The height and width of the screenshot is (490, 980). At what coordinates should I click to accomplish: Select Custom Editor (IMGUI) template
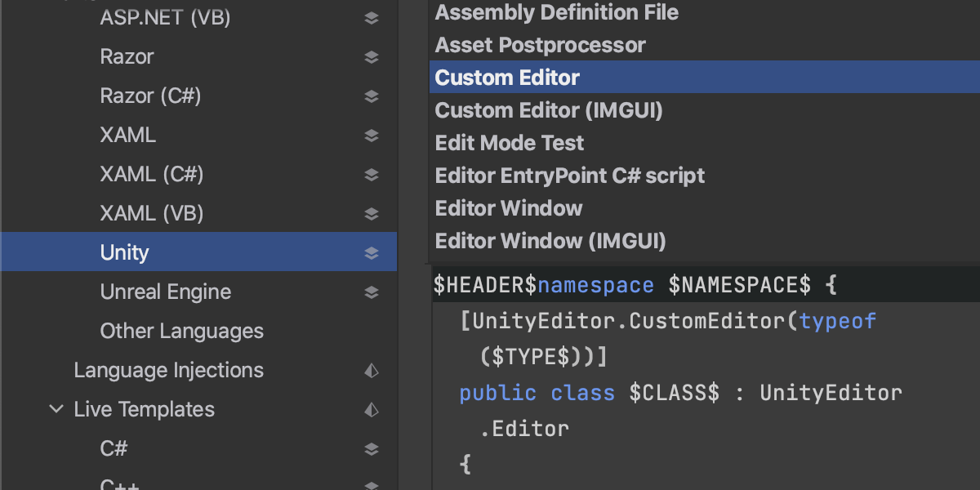point(548,110)
